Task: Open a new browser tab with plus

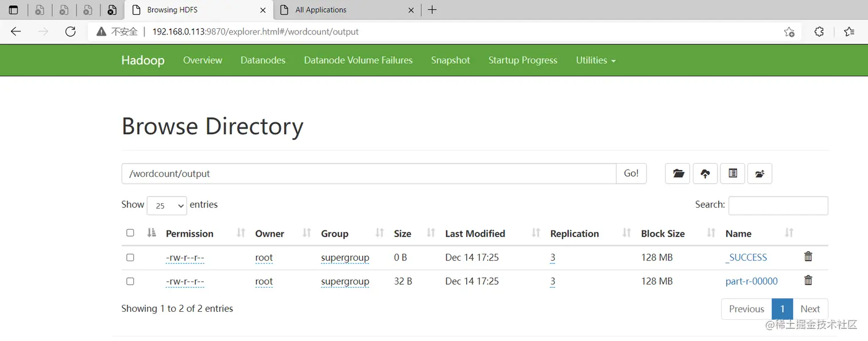Action: click(x=432, y=10)
